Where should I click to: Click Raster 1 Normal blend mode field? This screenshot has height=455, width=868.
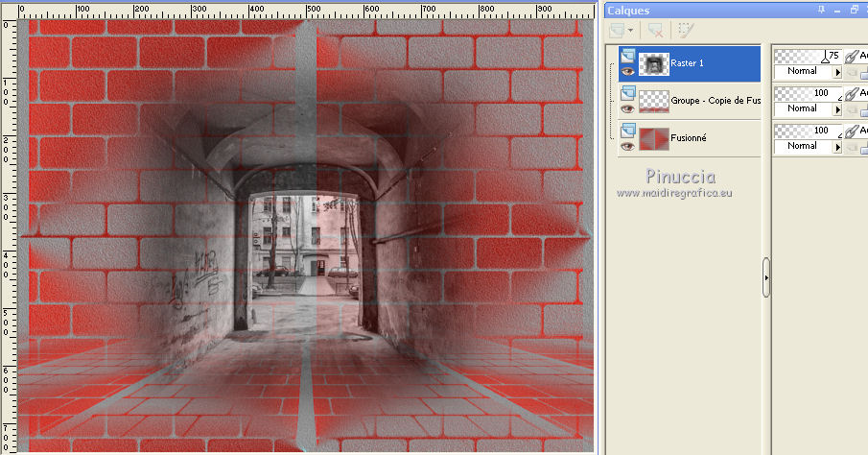pos(803,71)
